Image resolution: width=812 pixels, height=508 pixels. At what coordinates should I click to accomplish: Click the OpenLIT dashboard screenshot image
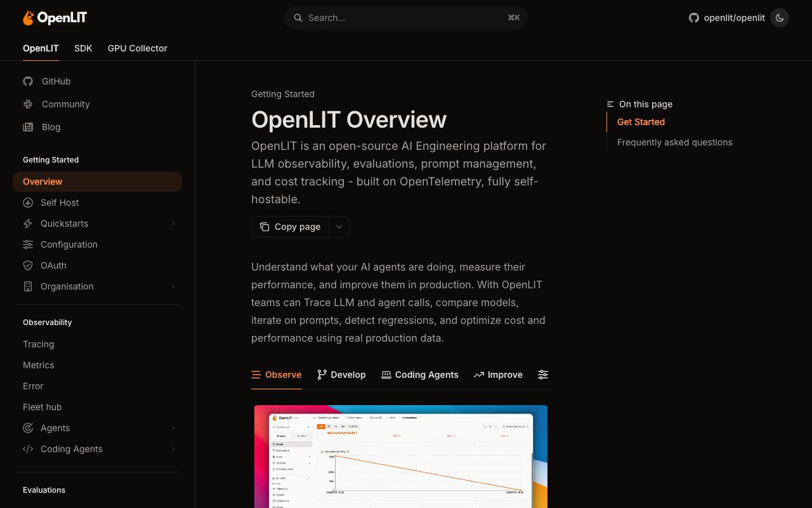[x=401, y=457]
